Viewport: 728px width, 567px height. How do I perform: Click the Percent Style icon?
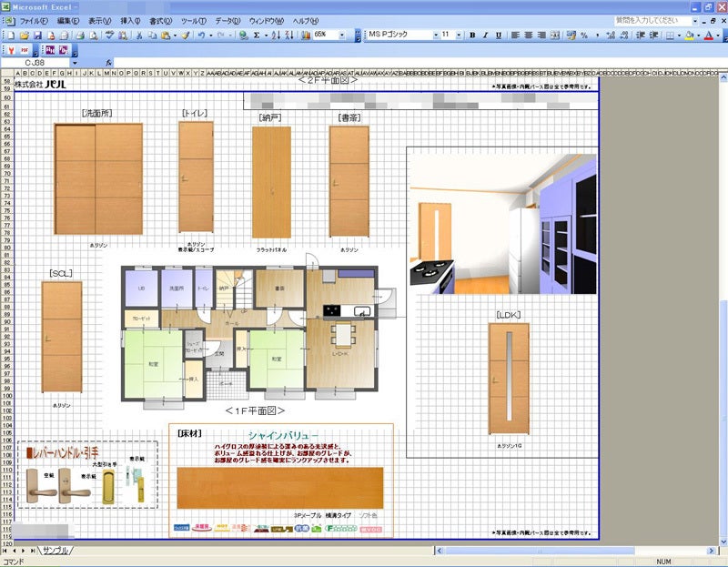click(583, 35)
